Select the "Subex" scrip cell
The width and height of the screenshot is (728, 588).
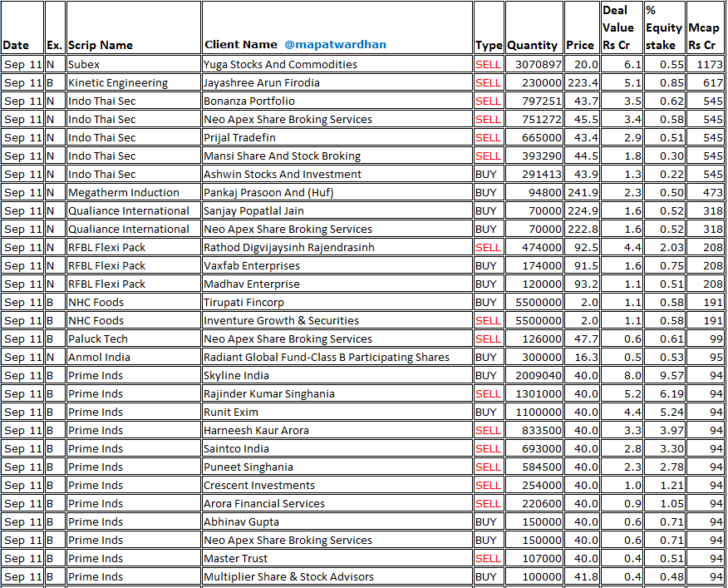click(x=134, y=64)
